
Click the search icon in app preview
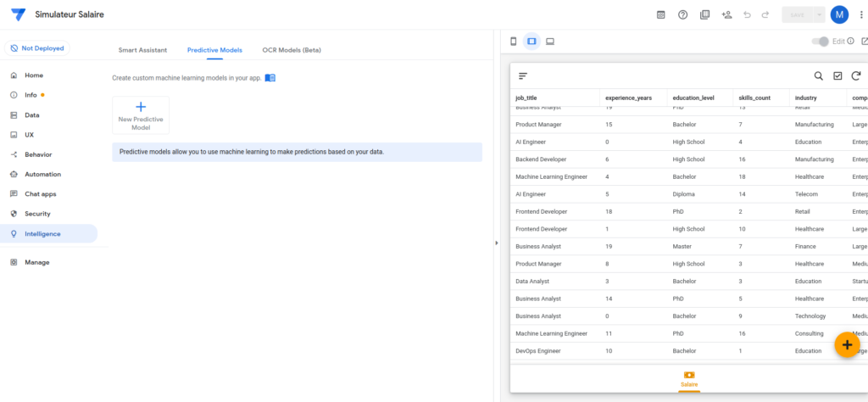[818, 75]
